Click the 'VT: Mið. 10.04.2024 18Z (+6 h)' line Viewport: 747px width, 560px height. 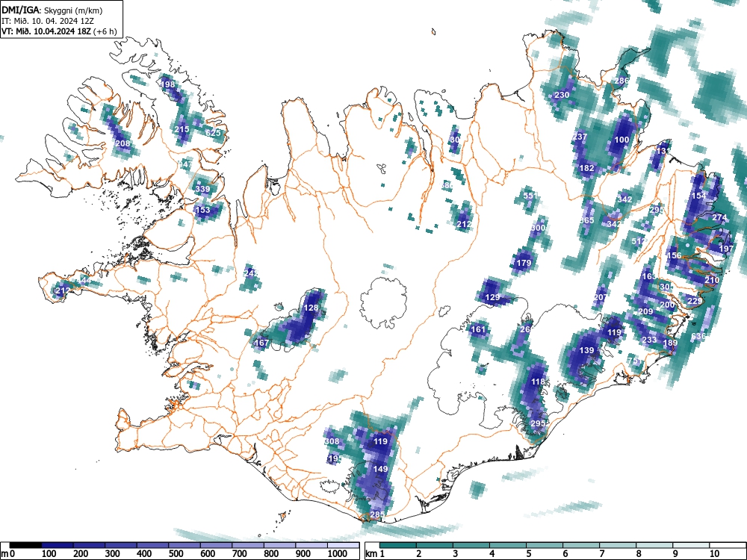[x=58, y=31]
